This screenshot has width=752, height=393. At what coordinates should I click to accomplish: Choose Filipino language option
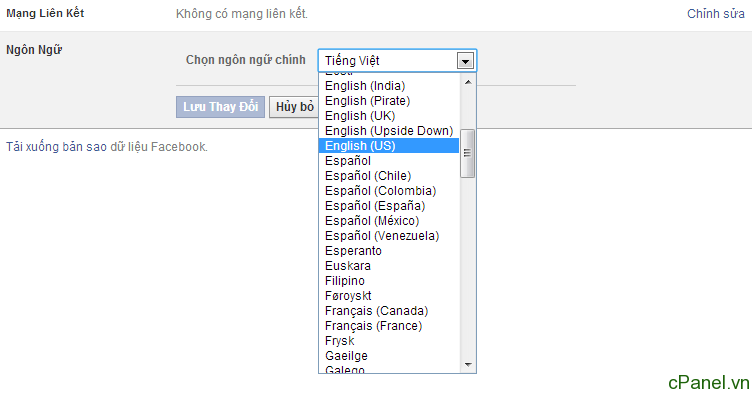click(x=389, y=281)
